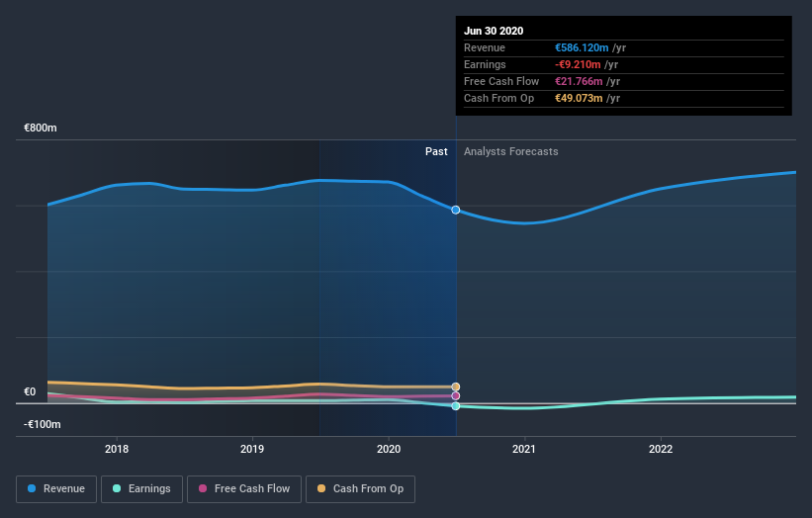Viewport: 812px width, 518px height.
Task: Click the €0 y-axis label
Action: click(x=30, y=391)
